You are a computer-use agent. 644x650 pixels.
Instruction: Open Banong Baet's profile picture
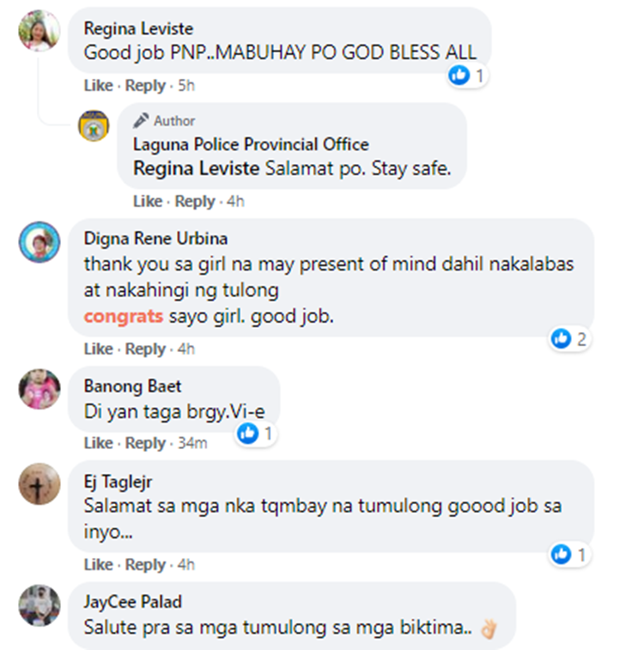pos(39,389)
